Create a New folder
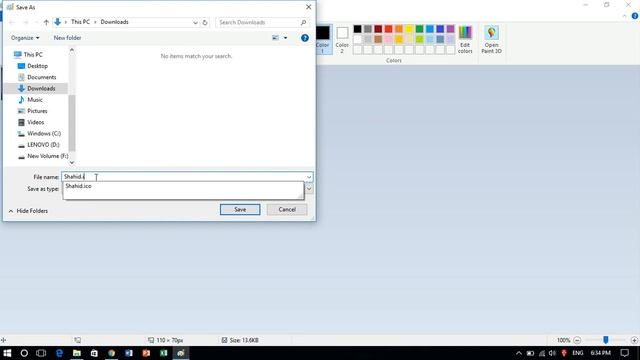Screen dimensions: 640x360 click(67, 38)
